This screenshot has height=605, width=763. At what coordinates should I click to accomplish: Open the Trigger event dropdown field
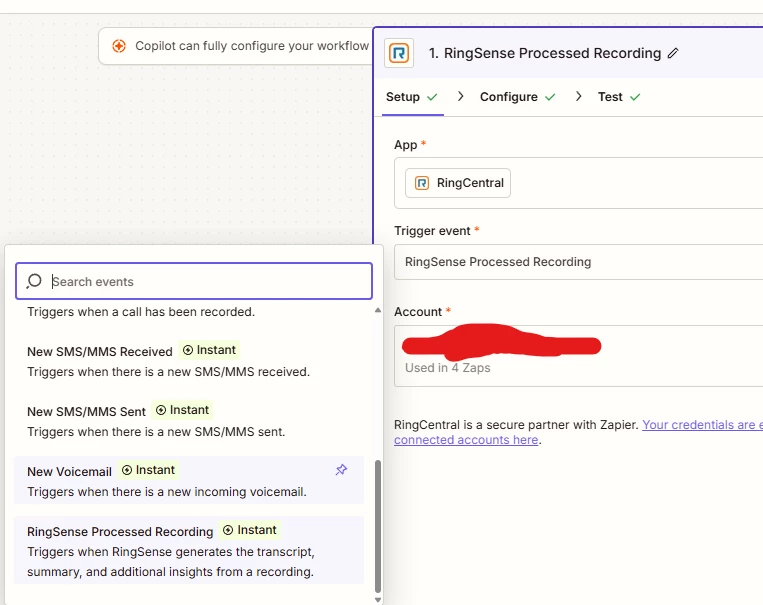pyautogui.click(x=579, y=262)
